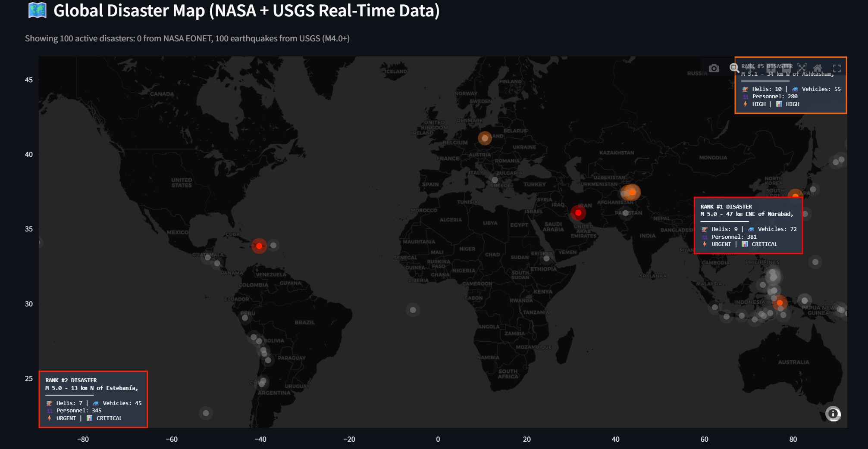
Task: Select the orange marker over central Europe
Action: pos(485,138)
